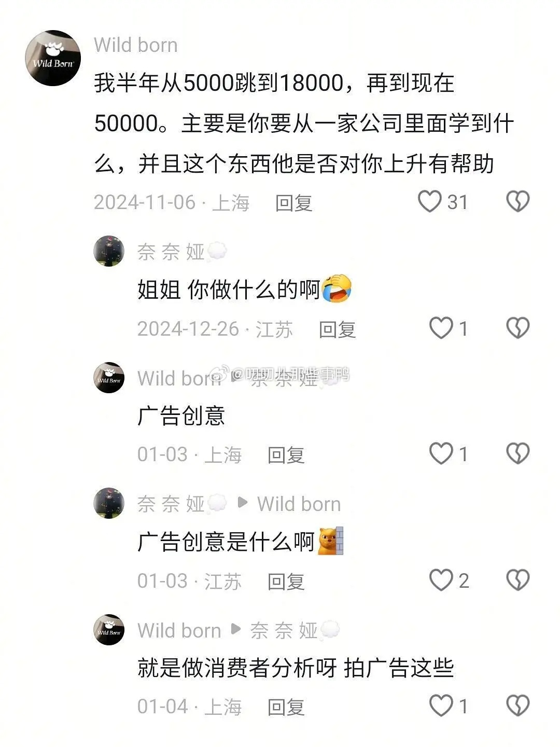This screenshot has height=747, width=560.
Task: Reply to the 2024-12-26 江苏 comment
Action: click(337, 329)
